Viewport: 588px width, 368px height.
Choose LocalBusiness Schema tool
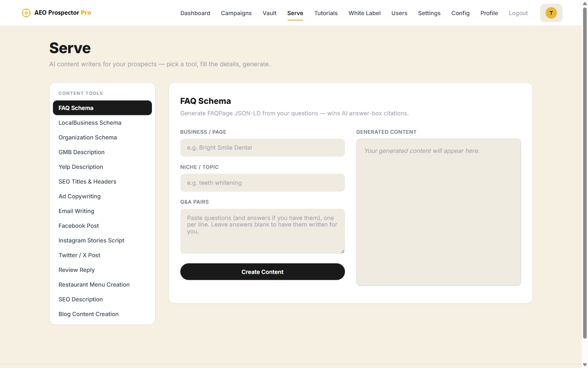102,123
